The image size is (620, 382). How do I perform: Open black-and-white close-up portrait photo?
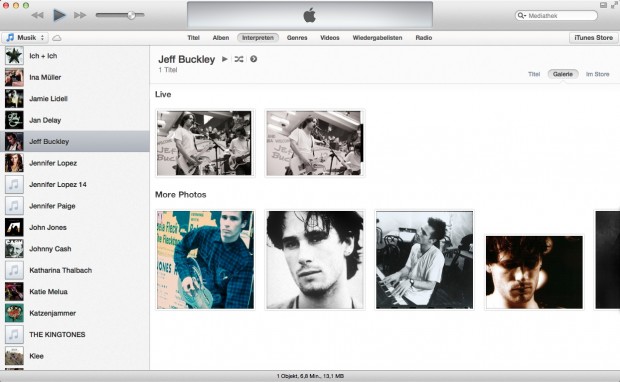tap(314, 260)
